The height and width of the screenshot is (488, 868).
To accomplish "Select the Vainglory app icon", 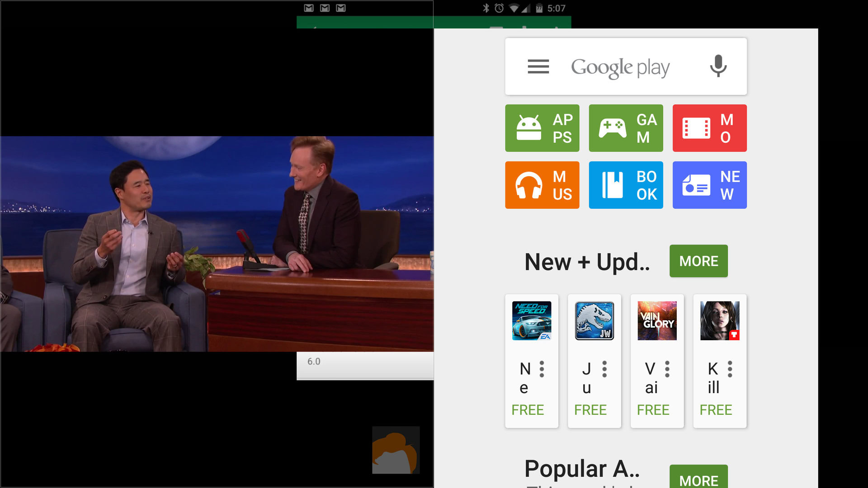I will point(657,321).
